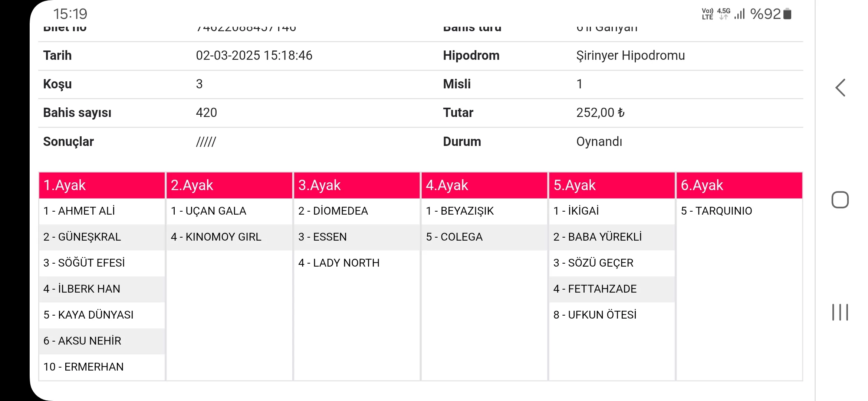This screenshot has height=401, width=868.
Task: Open the recent apps navigation button
Action: click(x=840, y=312)
